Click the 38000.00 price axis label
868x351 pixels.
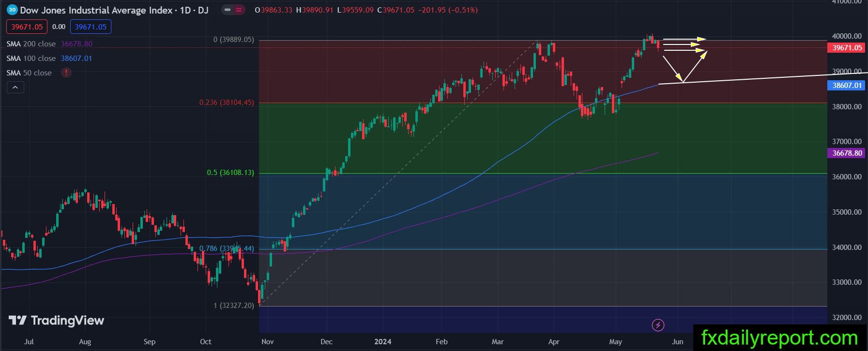[x=847, y=107]
